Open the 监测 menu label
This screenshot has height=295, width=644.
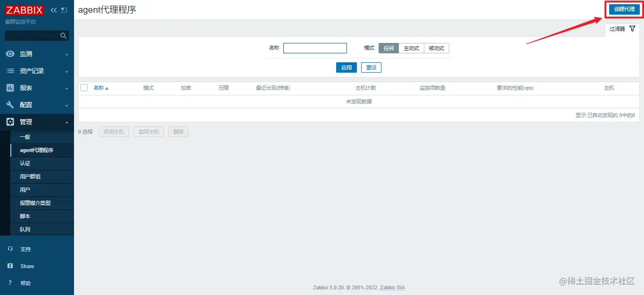click(26, 54)
